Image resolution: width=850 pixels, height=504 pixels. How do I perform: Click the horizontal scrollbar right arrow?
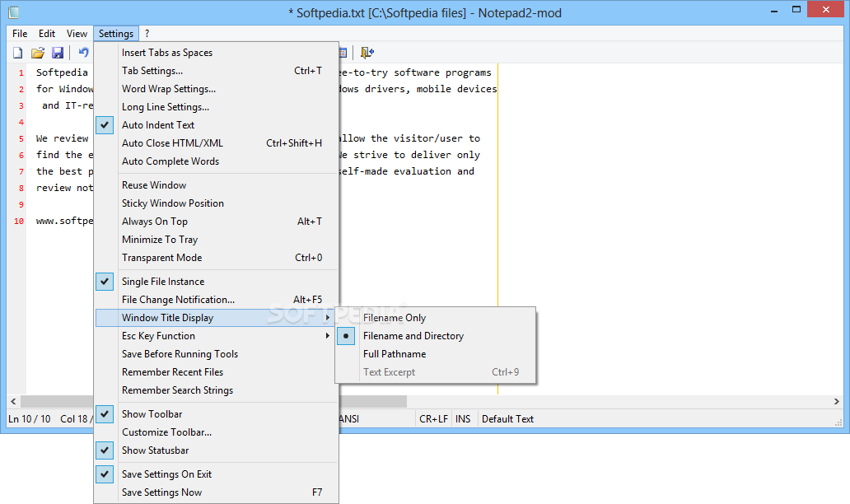click(837, 402)
